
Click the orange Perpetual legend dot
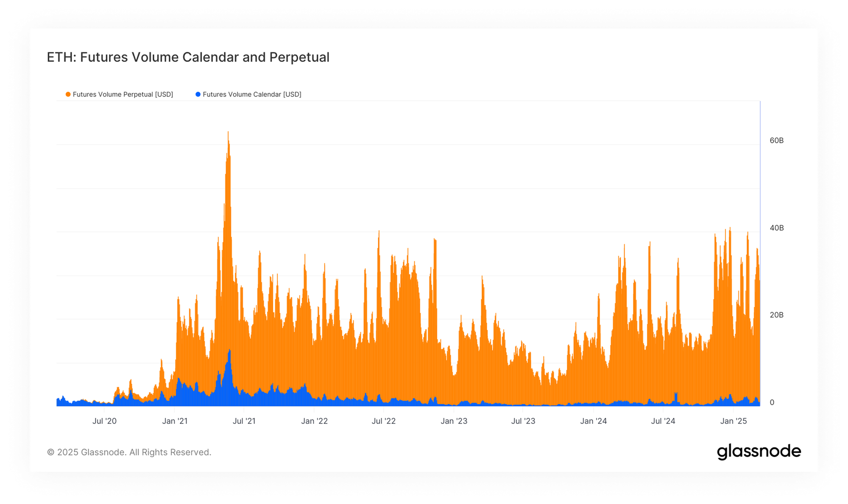pyautogui.click(x=68, y=94)
